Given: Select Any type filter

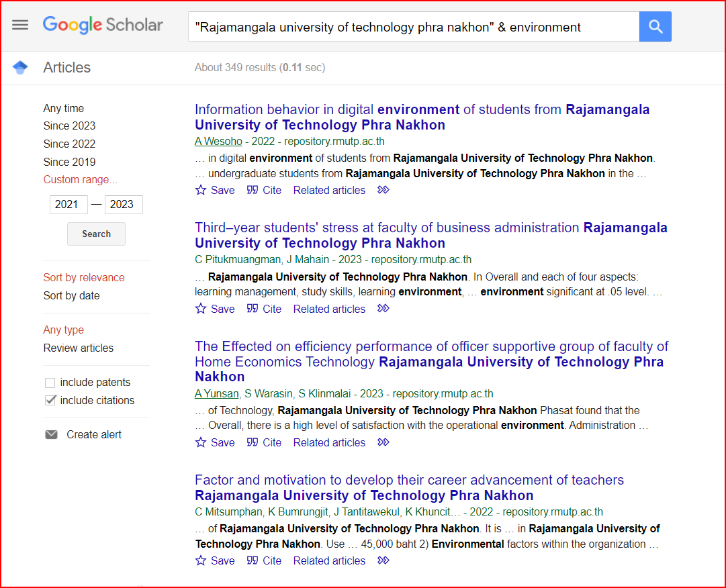Looking at the screenshot, I should 63,330.
